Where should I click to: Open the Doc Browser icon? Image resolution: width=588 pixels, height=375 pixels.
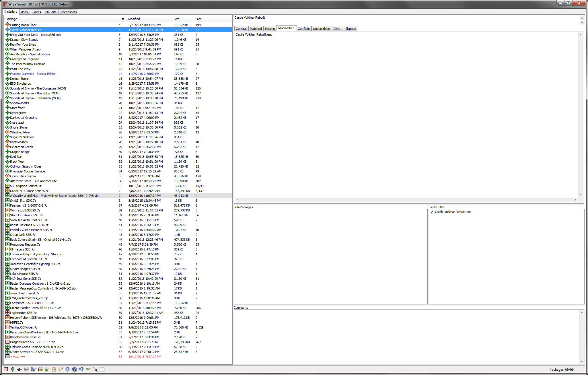point(54,369)
